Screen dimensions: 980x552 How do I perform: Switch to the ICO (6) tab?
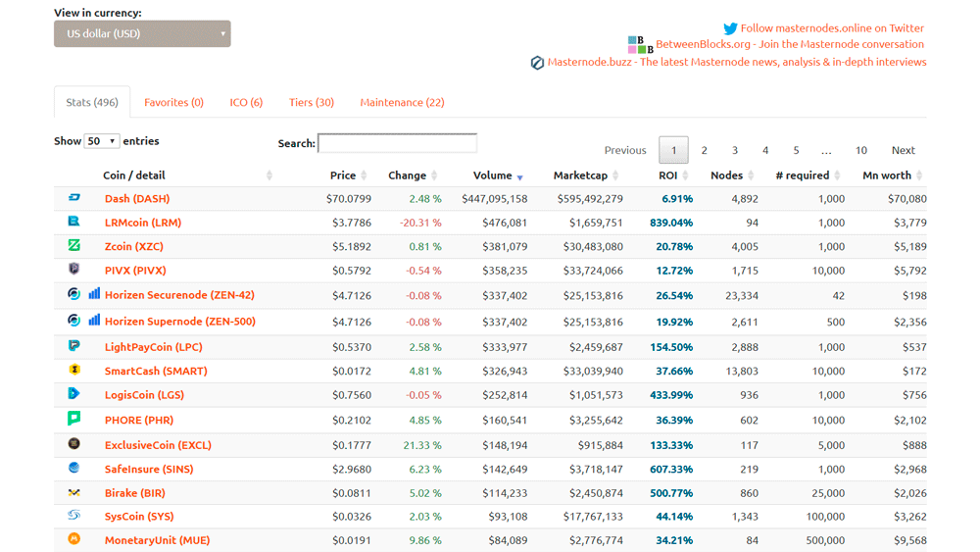coord(246,103)
